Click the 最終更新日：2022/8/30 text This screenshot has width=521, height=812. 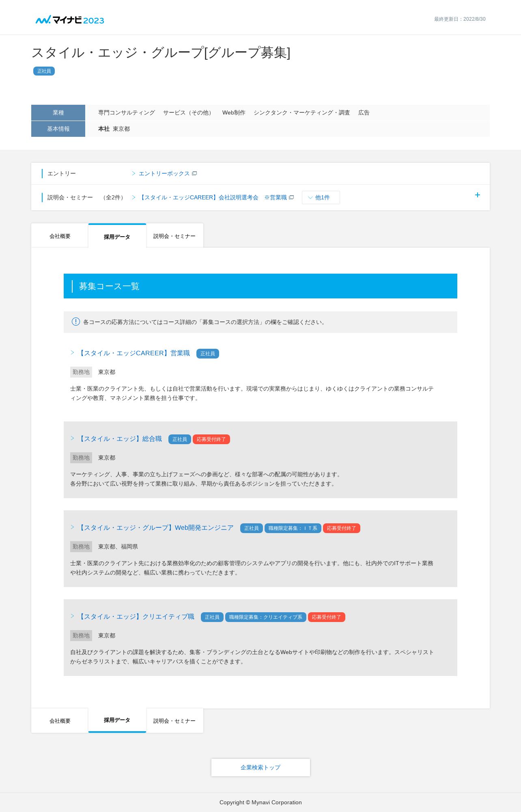click(460, 19)
